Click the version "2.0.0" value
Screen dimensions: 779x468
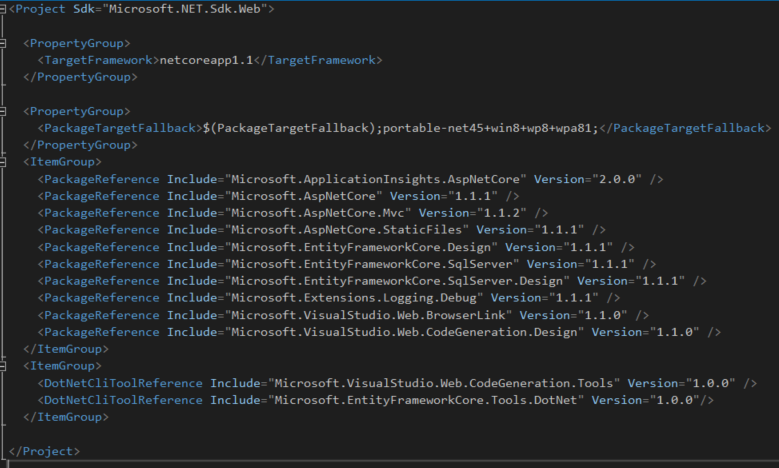(x=617, y=179)
